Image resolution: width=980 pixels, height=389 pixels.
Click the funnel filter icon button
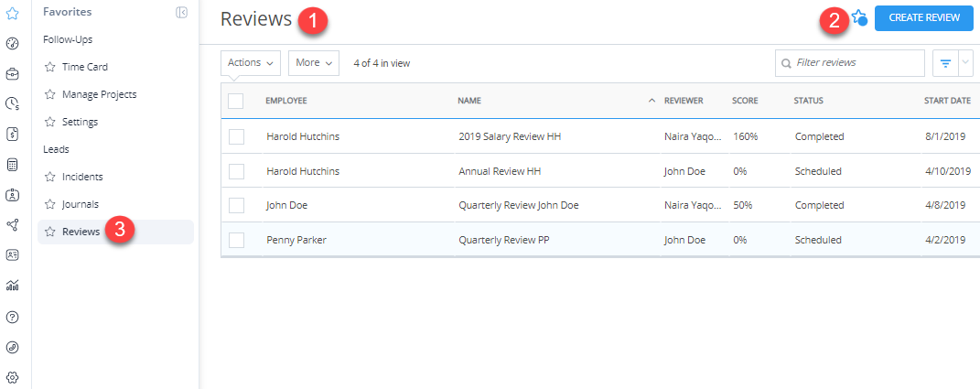click(x=945, y=63)
